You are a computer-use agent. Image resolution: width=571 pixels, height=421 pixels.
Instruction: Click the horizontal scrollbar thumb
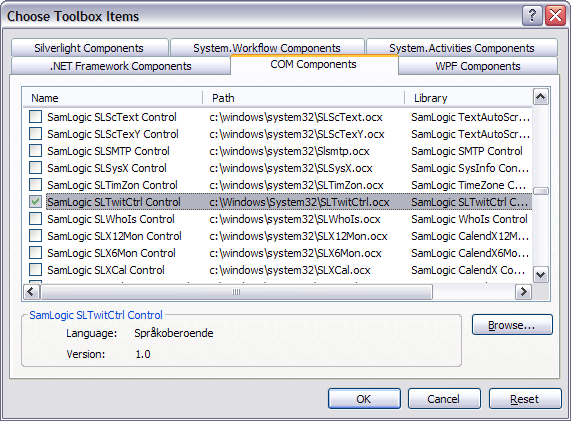coord(236,292)
